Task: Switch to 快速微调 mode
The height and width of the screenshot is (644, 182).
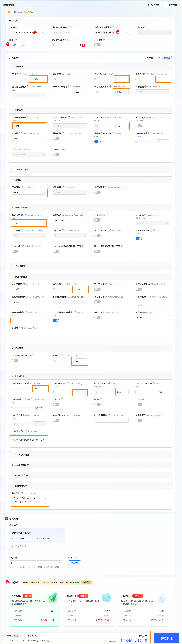Action: tap(147, 58)
